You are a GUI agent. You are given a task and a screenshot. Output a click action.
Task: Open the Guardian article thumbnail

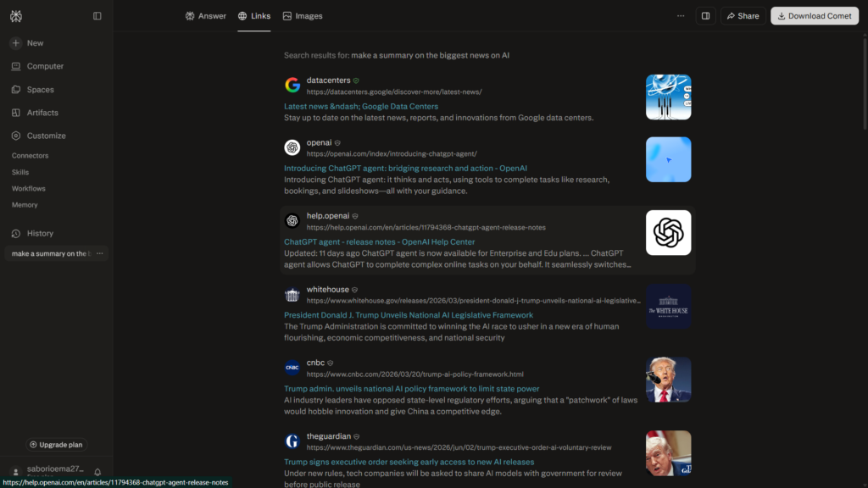(x=668, y=453)
